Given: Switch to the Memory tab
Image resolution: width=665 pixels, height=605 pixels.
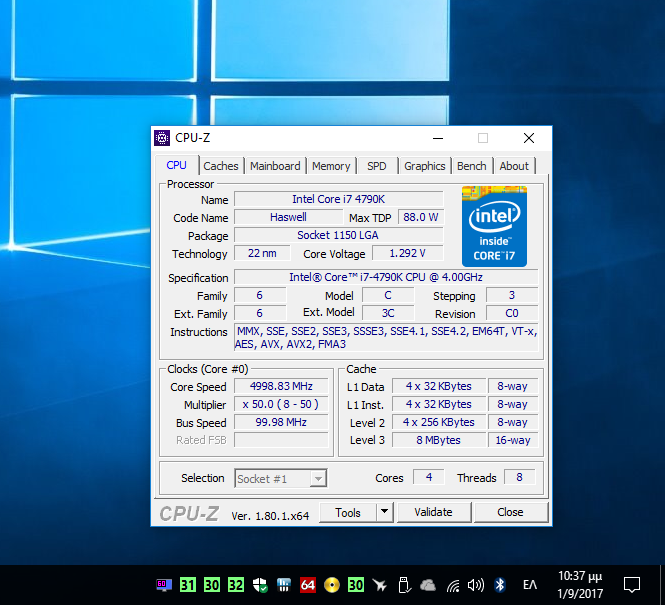Looking at the screenshot, I should tap(331, 166).
